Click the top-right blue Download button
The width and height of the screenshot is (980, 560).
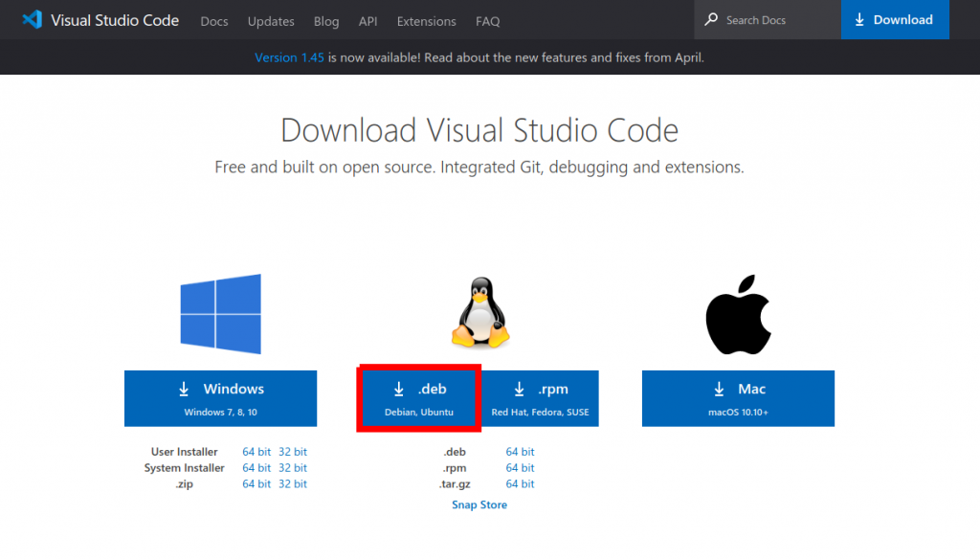tap(894, 20)
